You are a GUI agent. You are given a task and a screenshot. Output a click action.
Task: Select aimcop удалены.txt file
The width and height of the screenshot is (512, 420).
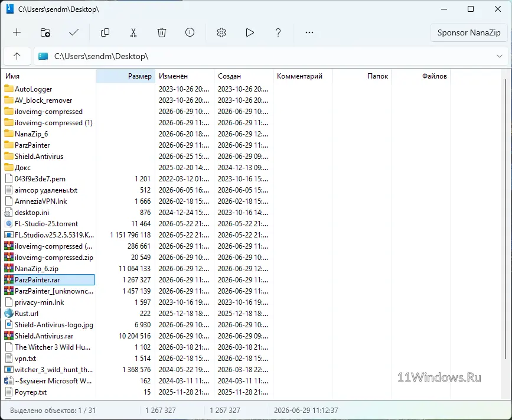click(41, 190)
